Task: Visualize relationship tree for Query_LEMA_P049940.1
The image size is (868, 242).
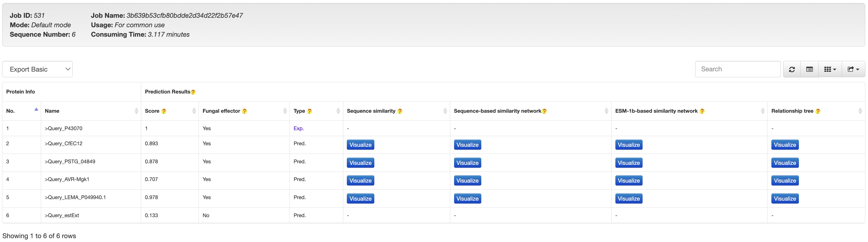Action: tap(784, 199)
